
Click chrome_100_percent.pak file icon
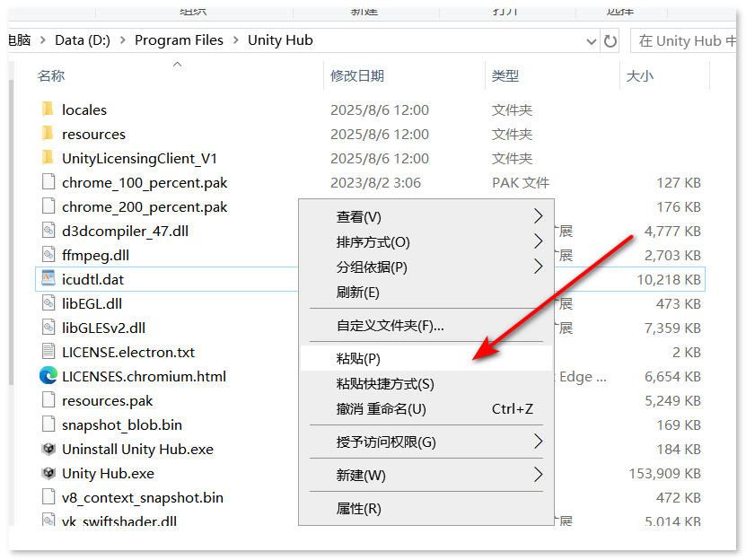point(48,182)
